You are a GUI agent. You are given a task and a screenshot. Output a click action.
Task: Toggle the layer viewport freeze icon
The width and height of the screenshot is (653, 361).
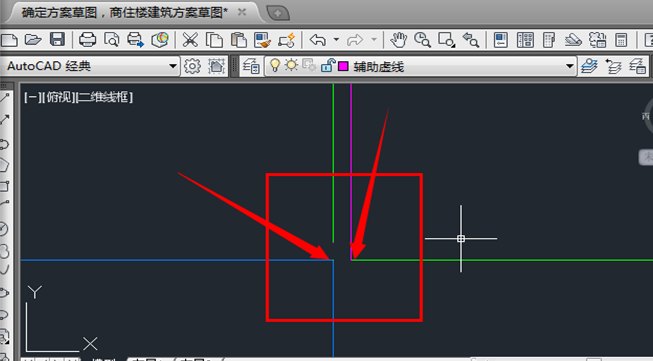pyautogui.click(x=309, y=66)
